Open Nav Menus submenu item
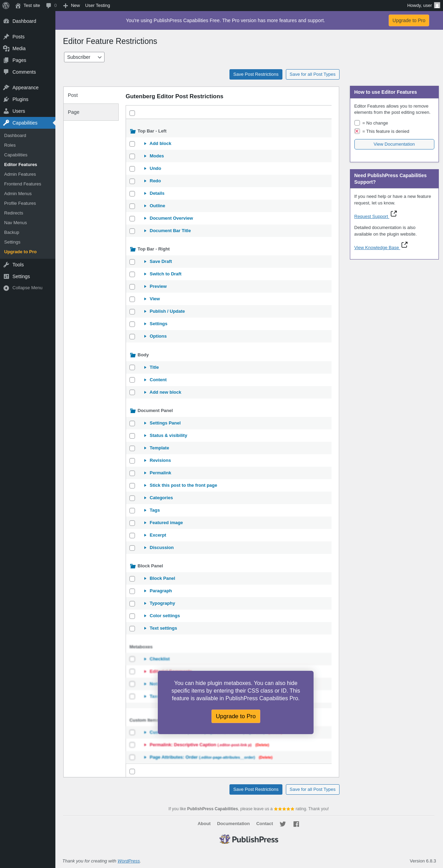The width and height of the screenshot is (443, 868). [28, 223]
